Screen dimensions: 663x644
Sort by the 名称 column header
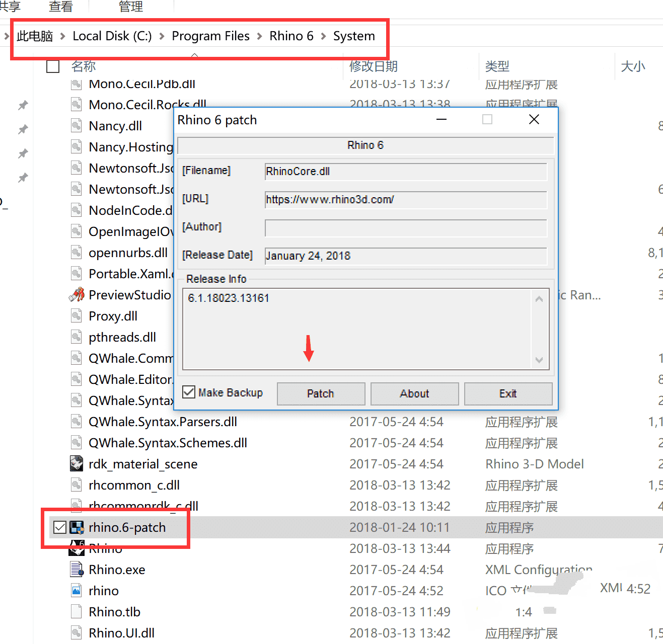click(84, 66)
